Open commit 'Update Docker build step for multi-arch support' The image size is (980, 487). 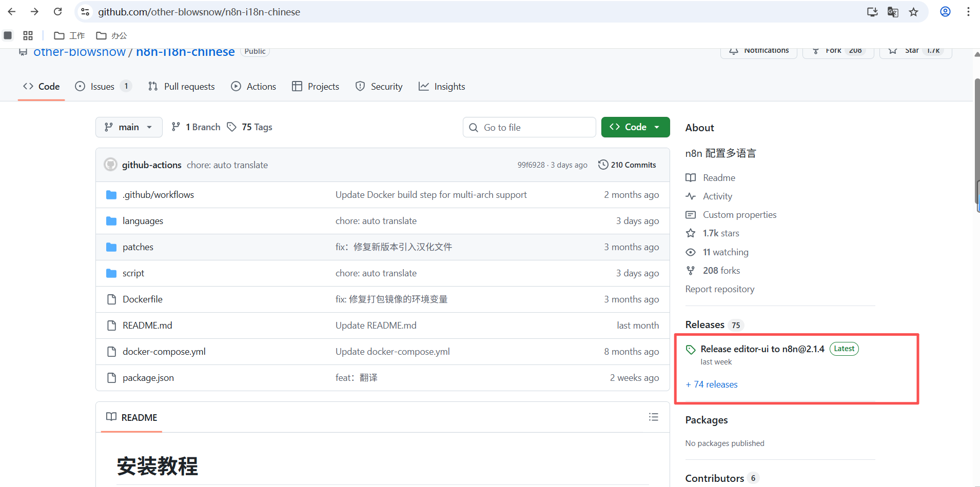pyautogui.click(x=431, y=195)
